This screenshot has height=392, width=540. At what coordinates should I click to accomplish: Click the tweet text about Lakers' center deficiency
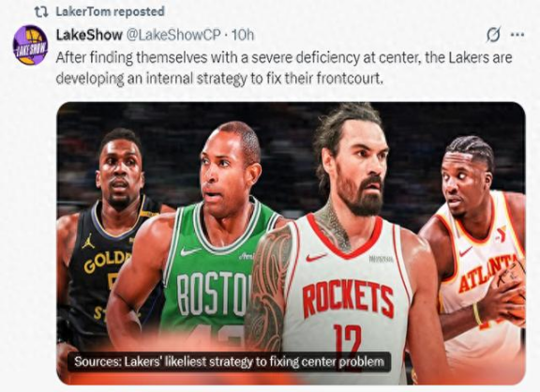tap(284, 68)
